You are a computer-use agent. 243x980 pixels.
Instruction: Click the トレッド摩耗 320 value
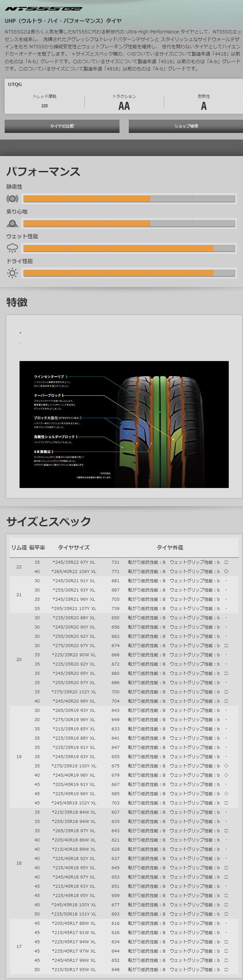coord(45,106)
